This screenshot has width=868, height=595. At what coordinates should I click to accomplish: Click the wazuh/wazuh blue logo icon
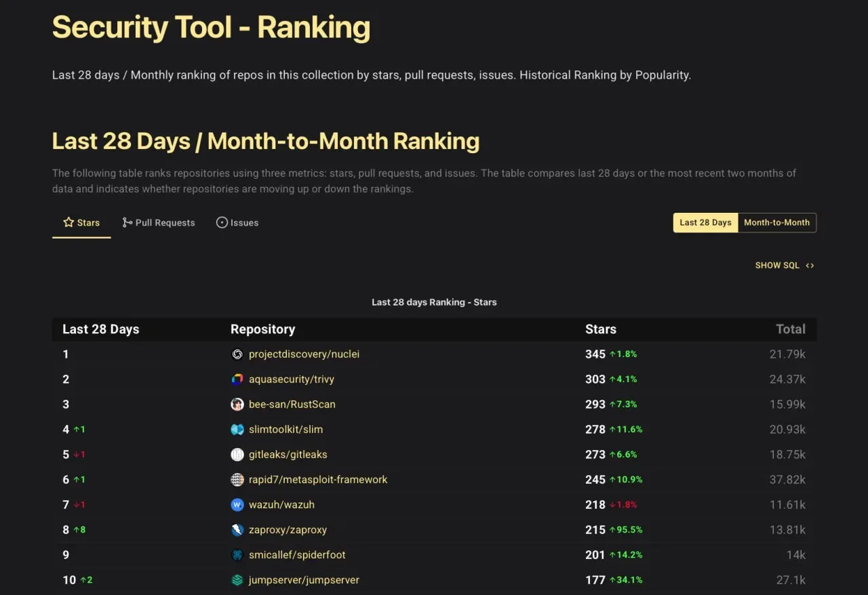[237, 505]
